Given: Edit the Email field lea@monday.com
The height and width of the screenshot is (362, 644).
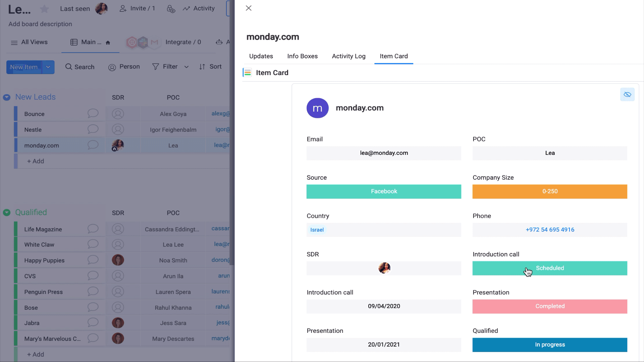Looking at the screenshot, I should point(384,153).
